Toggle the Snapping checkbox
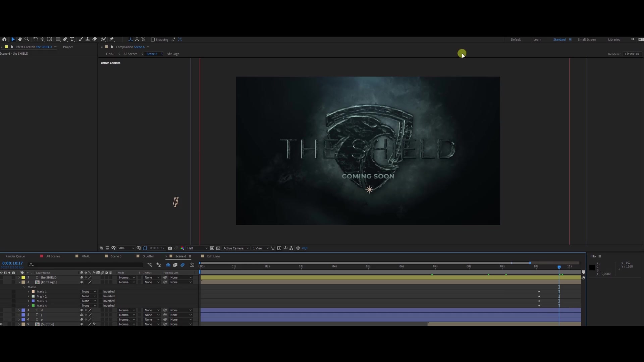Viewport: 644px width, 362px height. (x=153, y=40)
